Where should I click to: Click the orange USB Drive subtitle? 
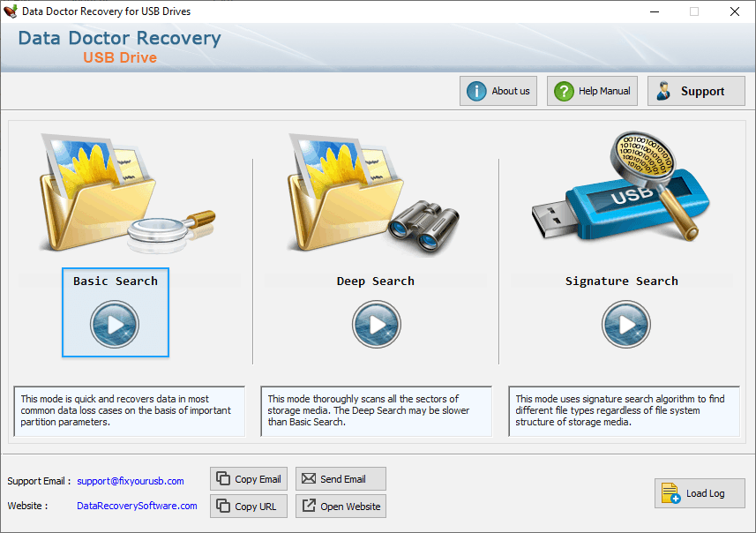[x=120, y=57]
